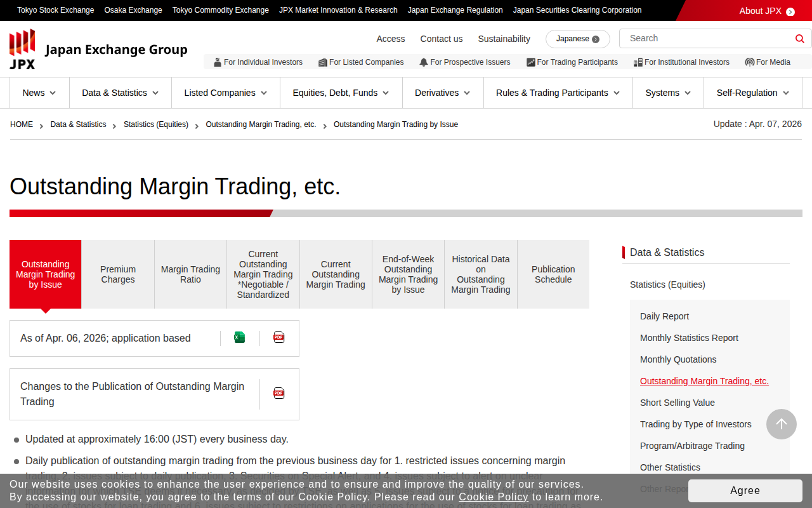Click the bell icon for Prospective Issuers
Screen dimensions: 812x508
click(x=424, y=62)
